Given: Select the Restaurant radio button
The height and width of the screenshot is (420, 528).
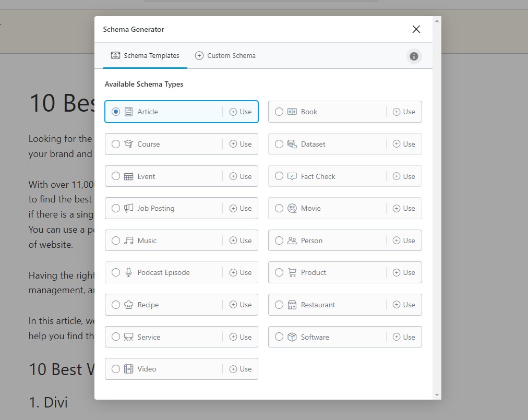Looking at the screenshot, I should (279, 305).
